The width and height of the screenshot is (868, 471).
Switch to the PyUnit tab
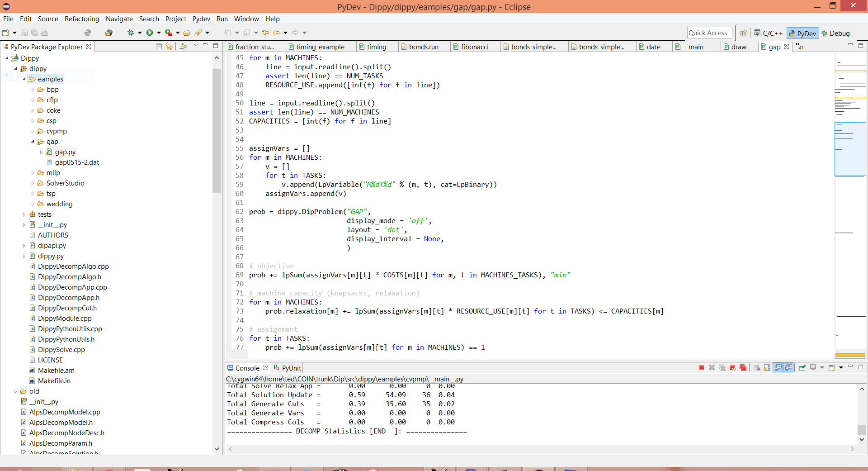(x=287, y=368)
